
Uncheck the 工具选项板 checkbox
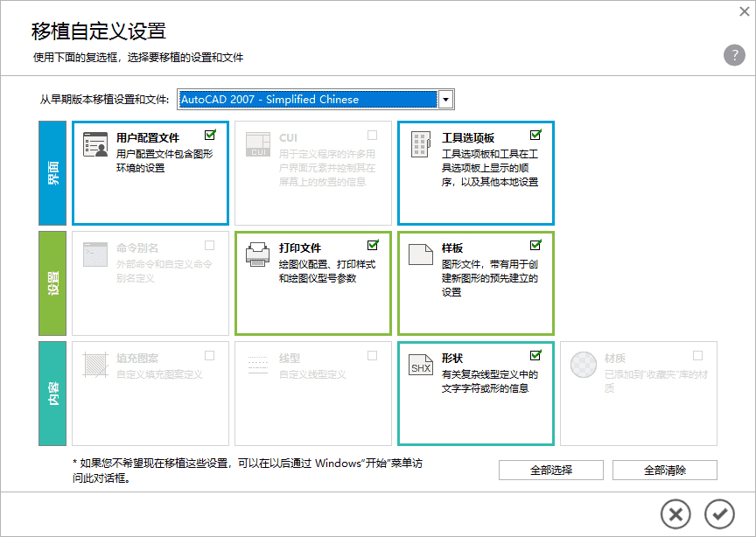tap(535, 136)
